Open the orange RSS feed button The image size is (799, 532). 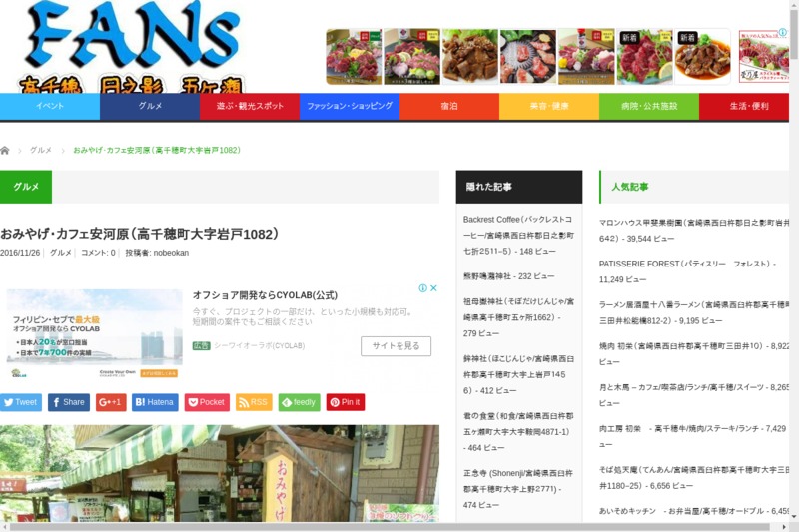pos(254,402)
